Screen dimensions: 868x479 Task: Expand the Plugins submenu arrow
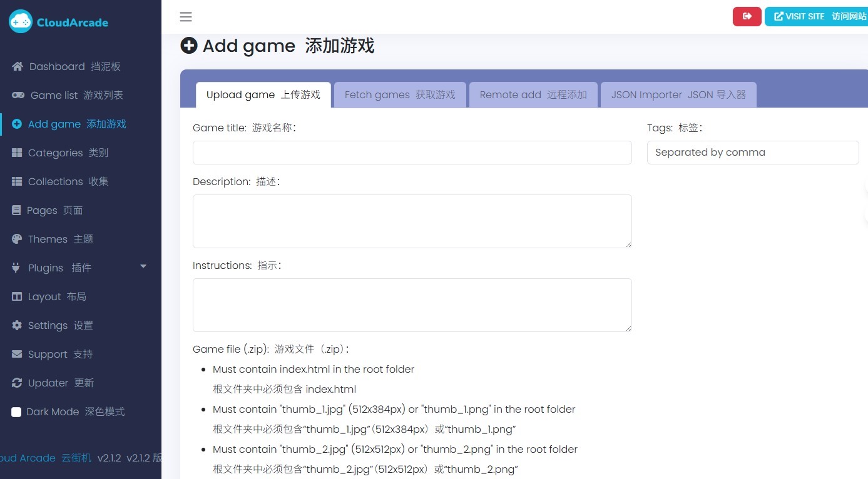143,266
